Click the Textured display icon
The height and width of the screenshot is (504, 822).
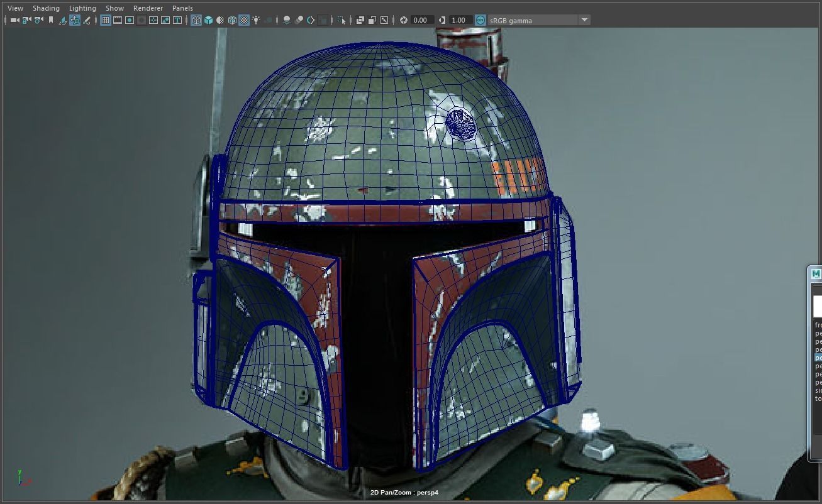pyautogui.click(x=244, y=20)
